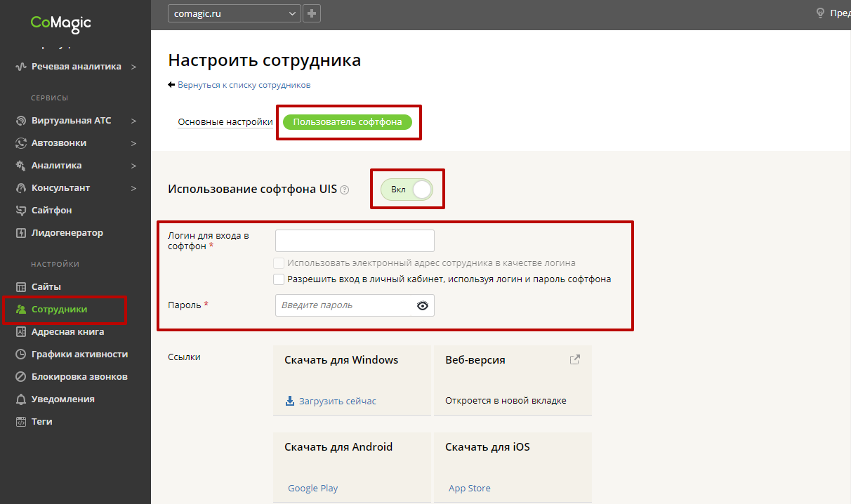Open Адресная книга menu item
The width and height of the screenshot is (851, 504).
68,332
